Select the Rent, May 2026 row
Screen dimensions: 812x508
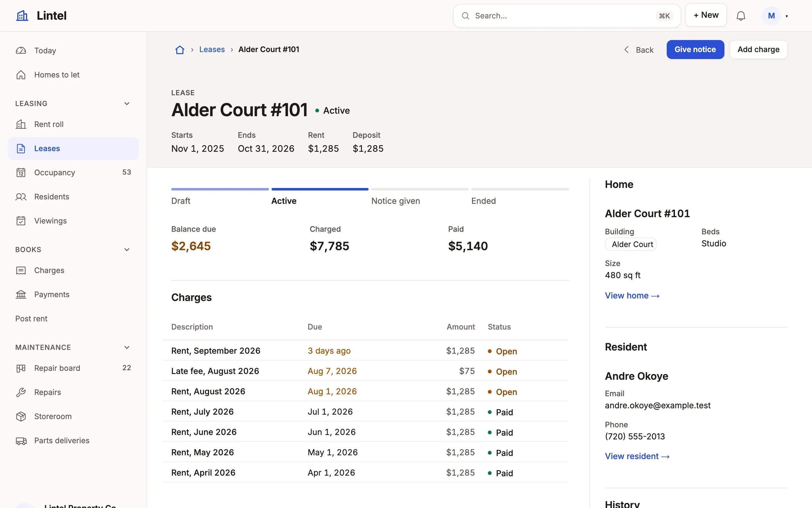pyautogui.click(x=365, y=452)
